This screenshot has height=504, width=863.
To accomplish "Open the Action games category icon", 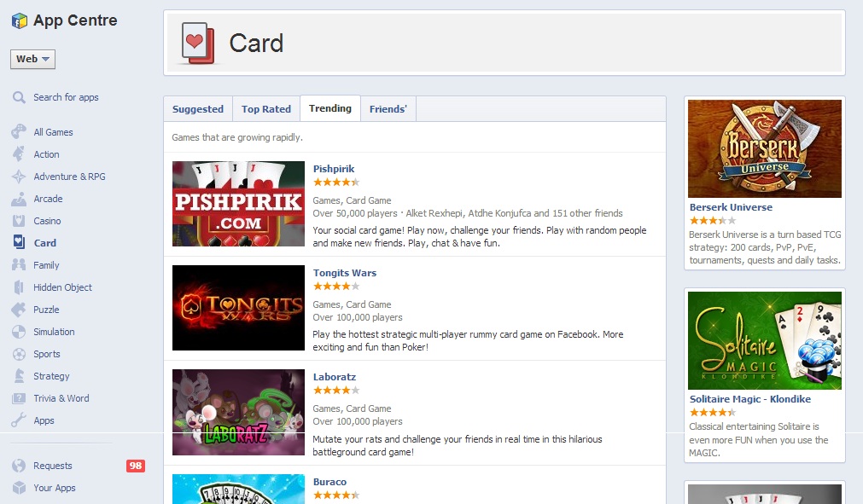I will tap(19, 154).
